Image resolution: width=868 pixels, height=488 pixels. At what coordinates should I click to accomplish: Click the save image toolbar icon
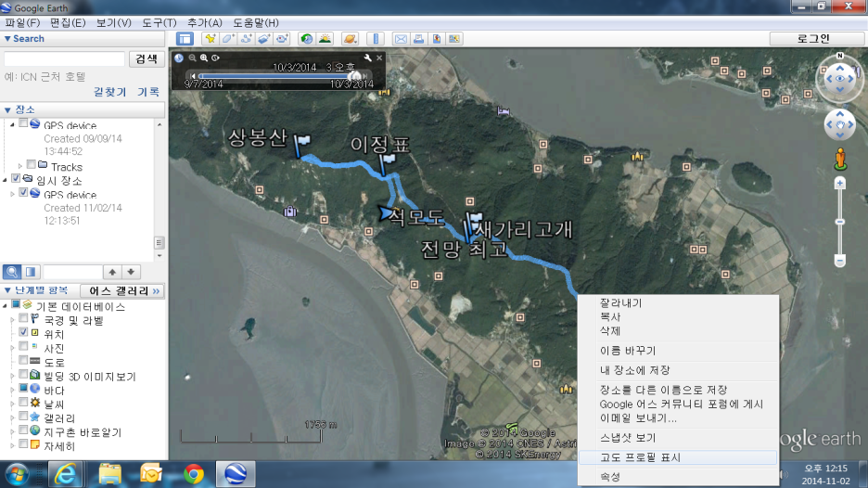pos(436,39)
